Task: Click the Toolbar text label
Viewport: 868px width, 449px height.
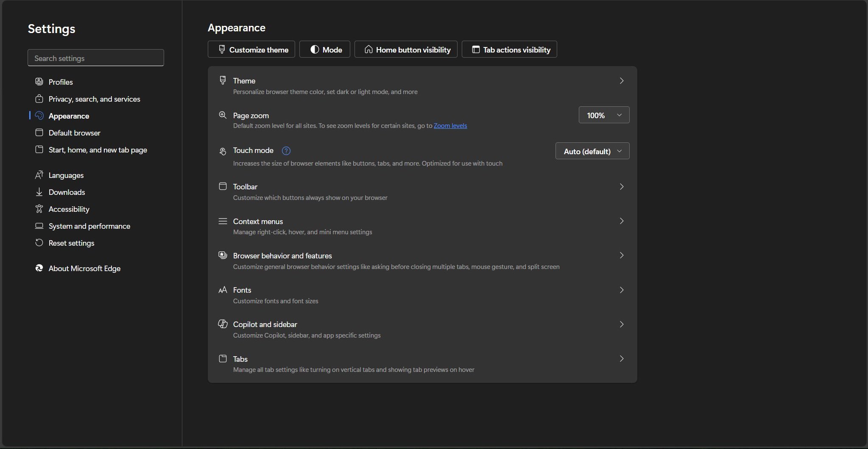Action: click(245, 186)
